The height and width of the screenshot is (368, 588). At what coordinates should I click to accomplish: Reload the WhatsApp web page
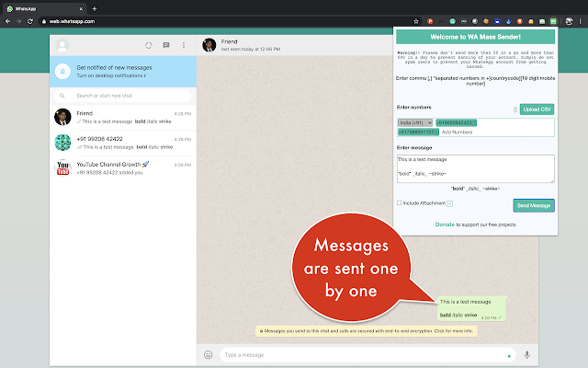[x=30, y=21]
